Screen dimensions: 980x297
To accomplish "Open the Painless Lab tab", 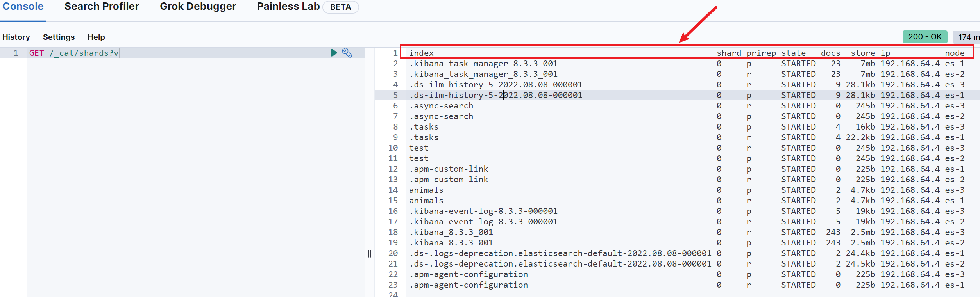I will point(288,7).
